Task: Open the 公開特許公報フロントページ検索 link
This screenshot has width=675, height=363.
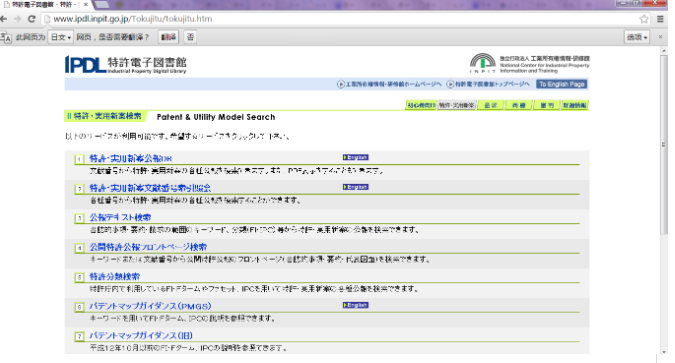Action: [x=148, y=247]
